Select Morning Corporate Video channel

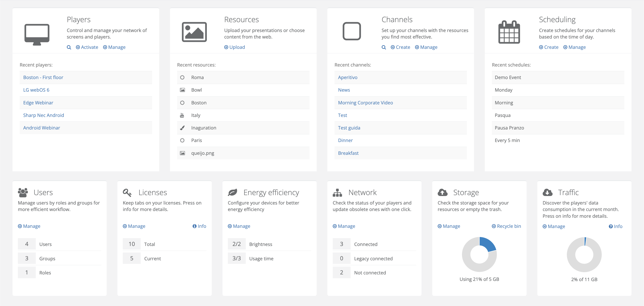[x=365, y=103]
